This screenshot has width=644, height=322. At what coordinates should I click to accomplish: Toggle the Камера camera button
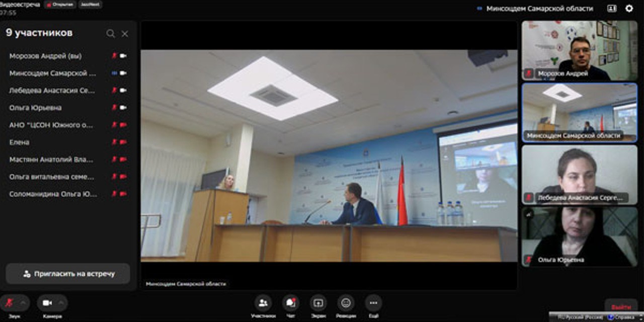tap(47, 303)
